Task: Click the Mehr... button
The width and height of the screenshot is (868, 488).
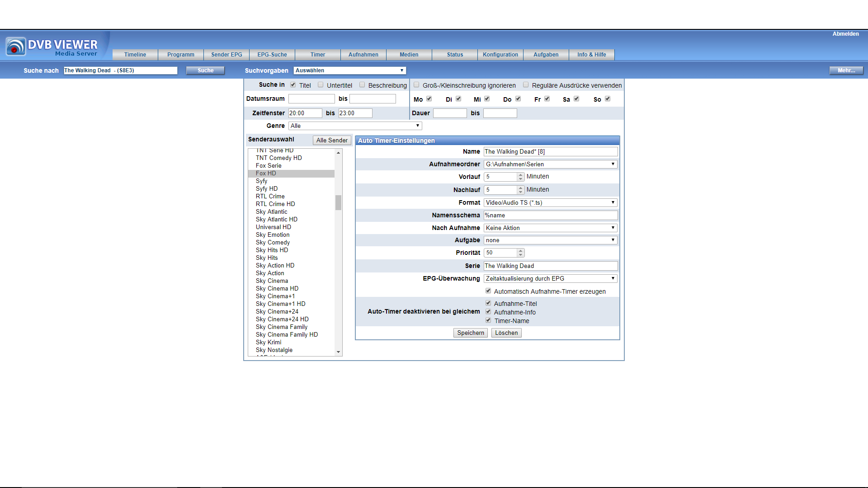Action: pos(846,70)
